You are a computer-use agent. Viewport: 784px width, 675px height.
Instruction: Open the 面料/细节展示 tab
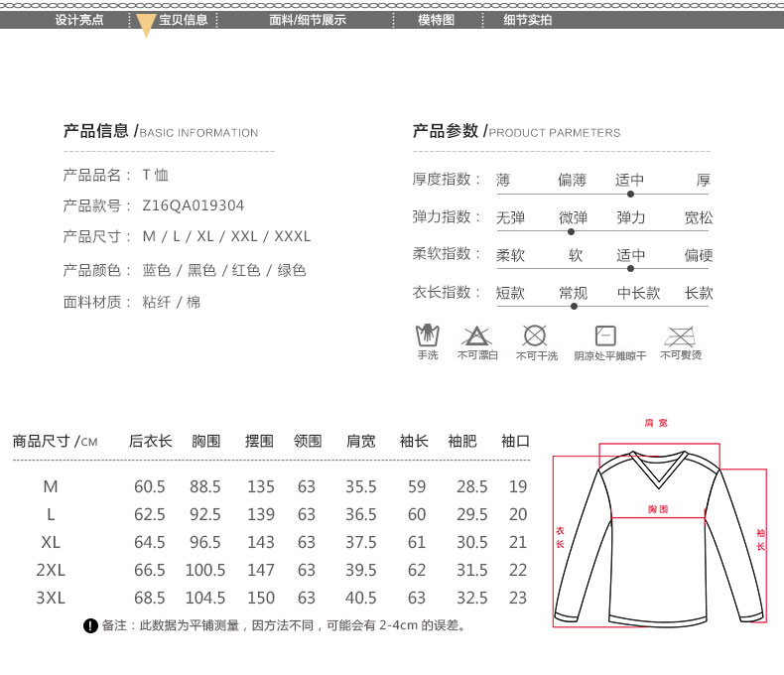pos(308,20)
